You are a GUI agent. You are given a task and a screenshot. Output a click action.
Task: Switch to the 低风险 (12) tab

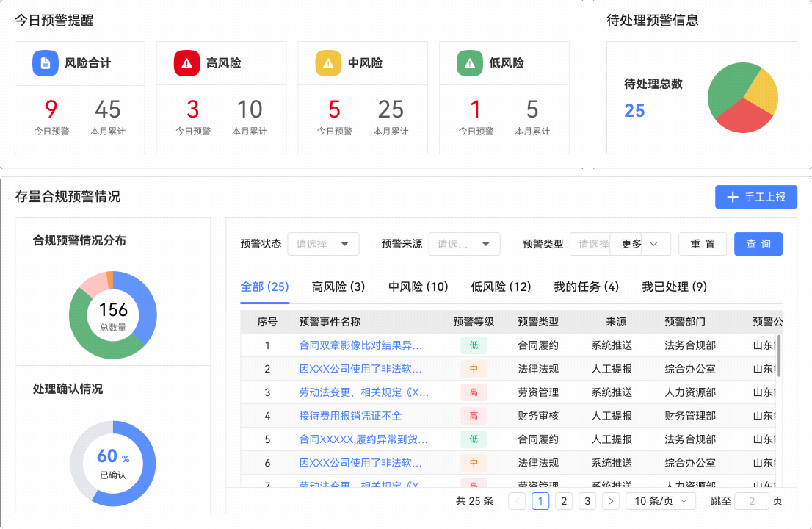pyautogui.click(x=501, y=287)
